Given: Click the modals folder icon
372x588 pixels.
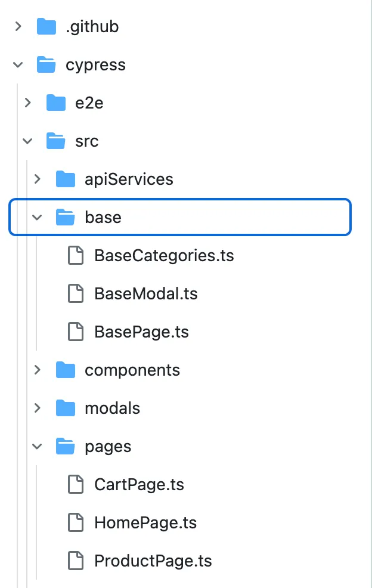Looking at the screenshot, I should click(x=65, y=408).
